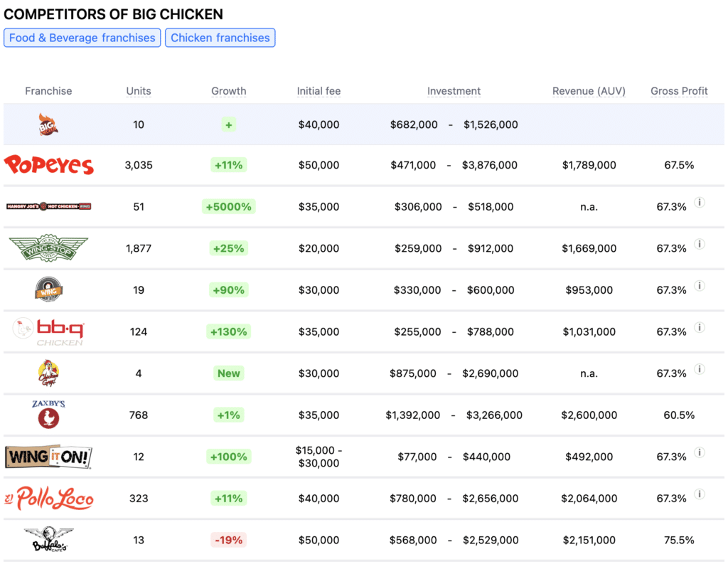The width and height of the screenshot is (728, 569).
Task: Select the n.a. revenue in Hangry Joe's row
Action: click(x=589, y=207)
